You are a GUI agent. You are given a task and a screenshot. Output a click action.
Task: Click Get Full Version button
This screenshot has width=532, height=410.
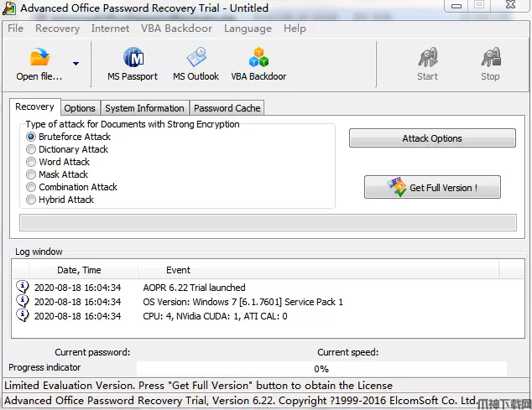(x=432, y=187)
